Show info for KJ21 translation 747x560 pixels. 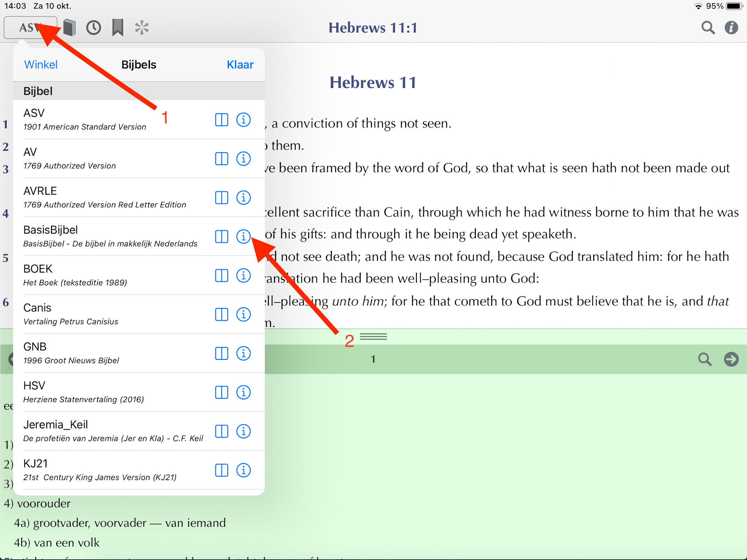[x=243, y=470]
